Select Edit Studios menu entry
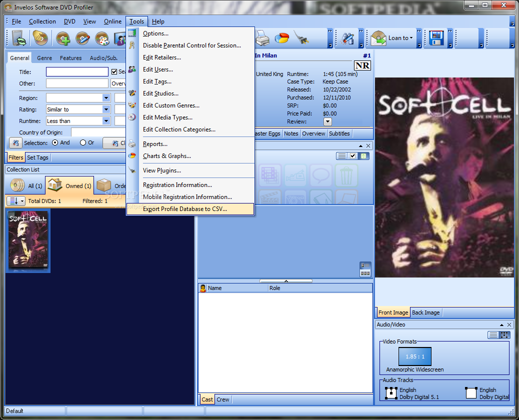Screen dimensions: 519x420 [190, 93]
